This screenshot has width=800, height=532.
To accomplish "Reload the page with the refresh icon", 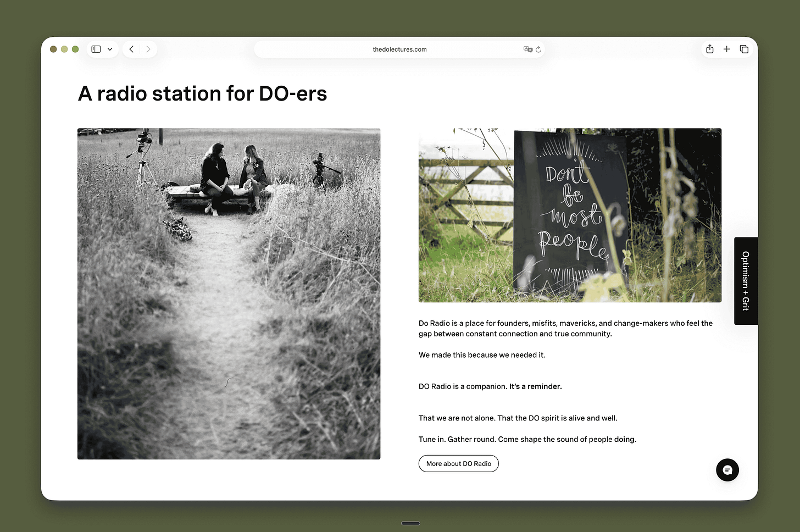I will (538, 49).
